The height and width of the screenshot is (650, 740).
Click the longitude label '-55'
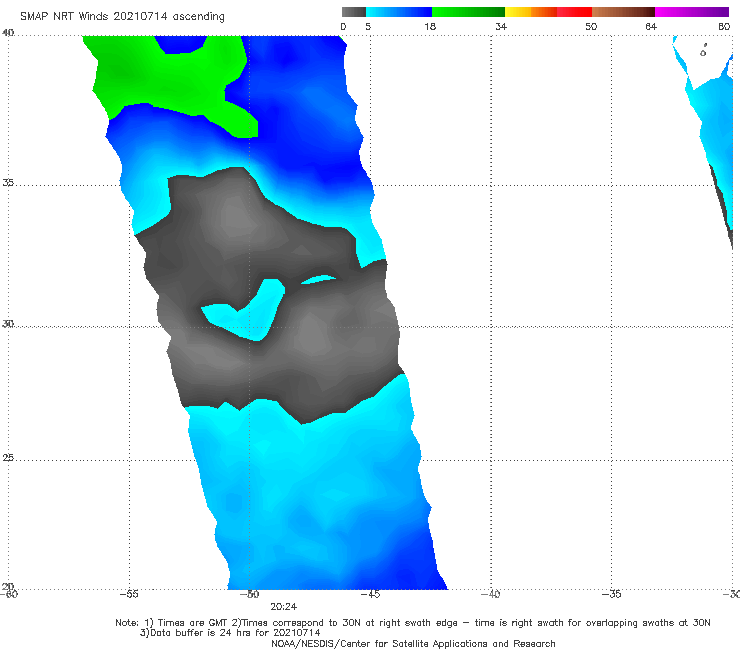click(129, 594)
